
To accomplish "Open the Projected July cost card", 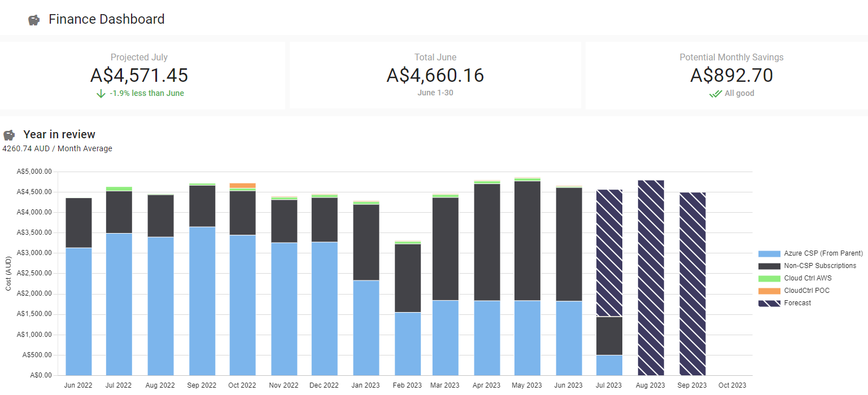I will coord(139,75).
